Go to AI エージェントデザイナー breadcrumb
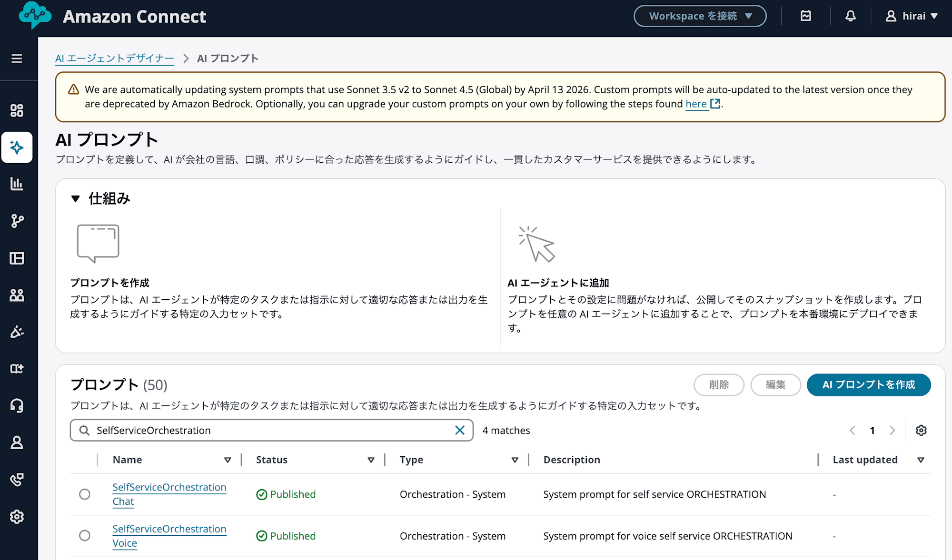952x560 pixels. 115,59
